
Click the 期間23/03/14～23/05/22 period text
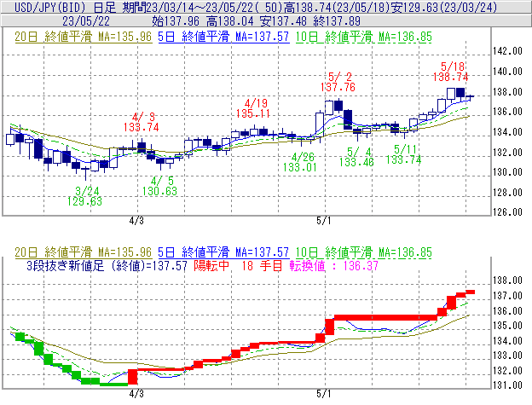[188, 7]
